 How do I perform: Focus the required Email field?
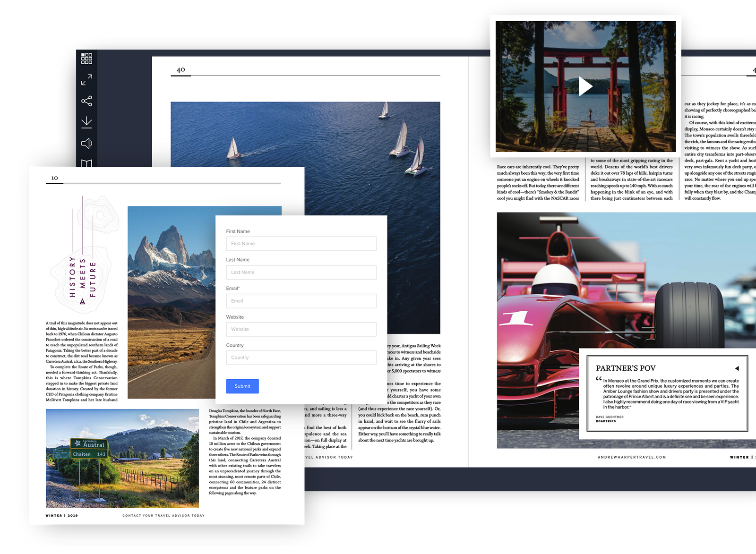(301, 301)
